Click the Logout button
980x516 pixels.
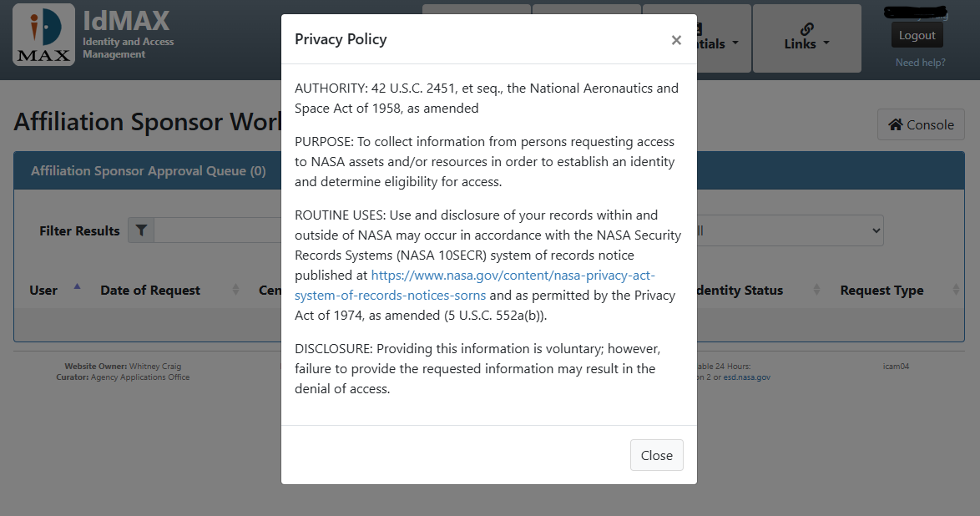[917, 35]
